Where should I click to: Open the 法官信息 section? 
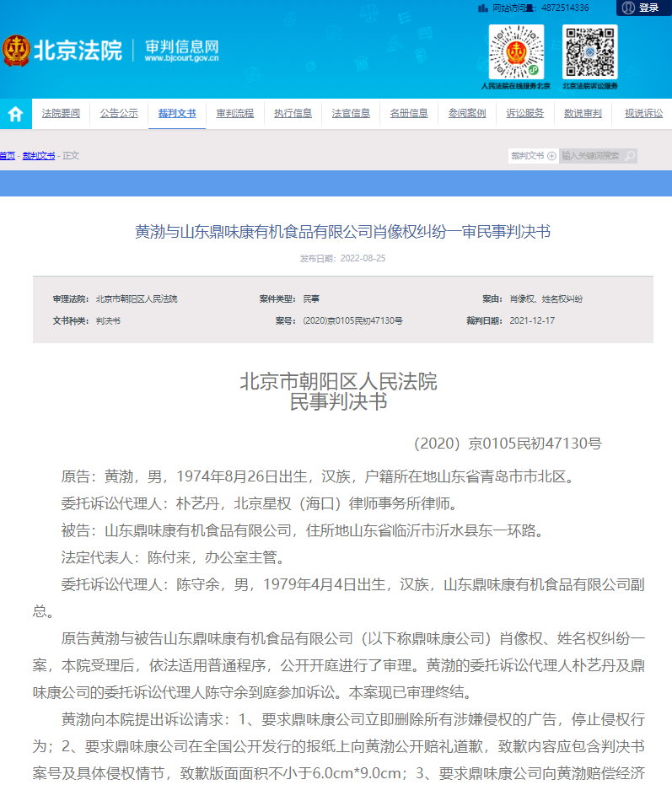[351, 113]
